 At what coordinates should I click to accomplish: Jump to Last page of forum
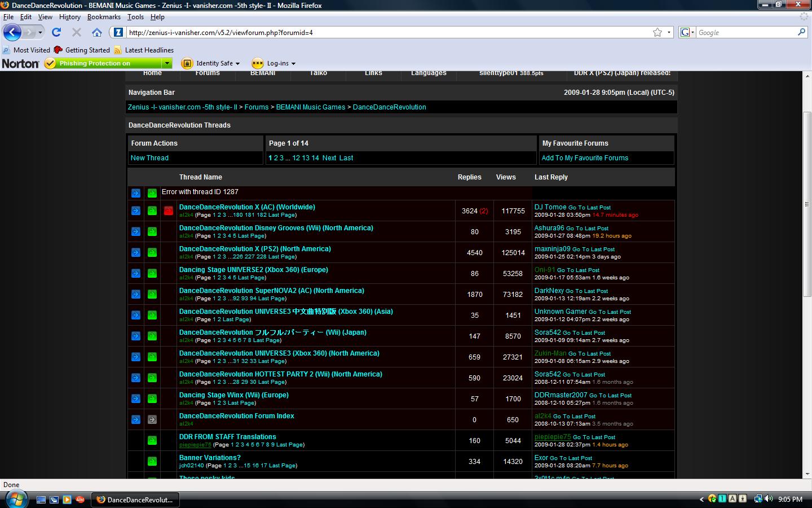[x=346, y=158]
